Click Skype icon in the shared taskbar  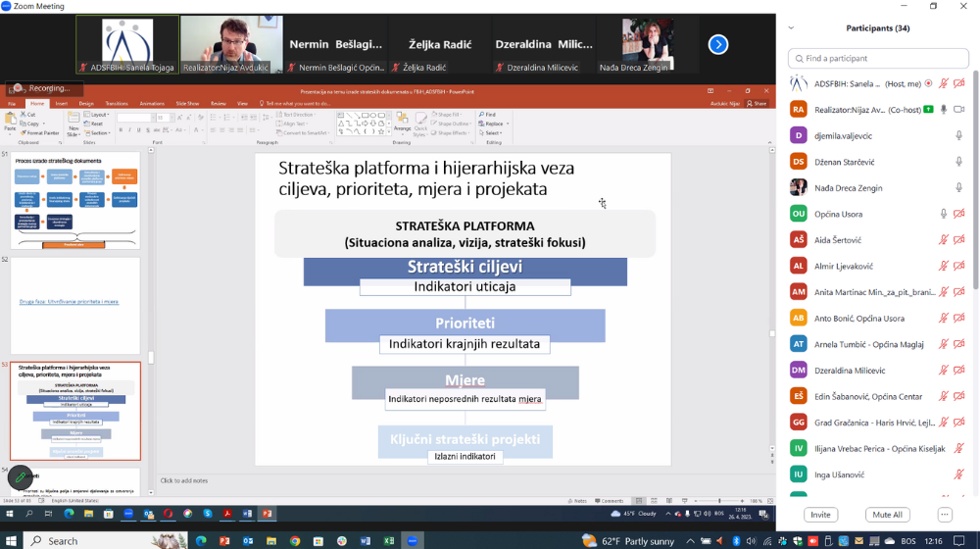[x=208, y=514]
